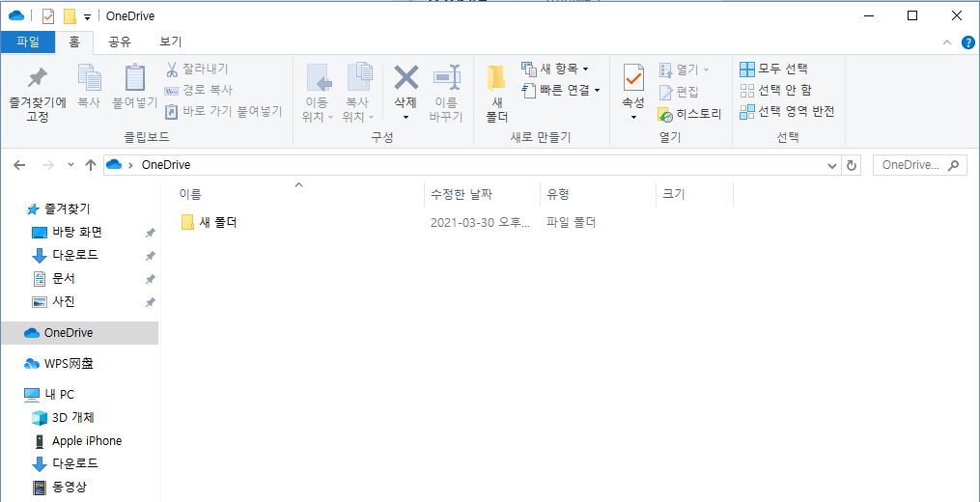Open 히스토리 file history
The image size is (980, 502).
click(x=689, y=114)
